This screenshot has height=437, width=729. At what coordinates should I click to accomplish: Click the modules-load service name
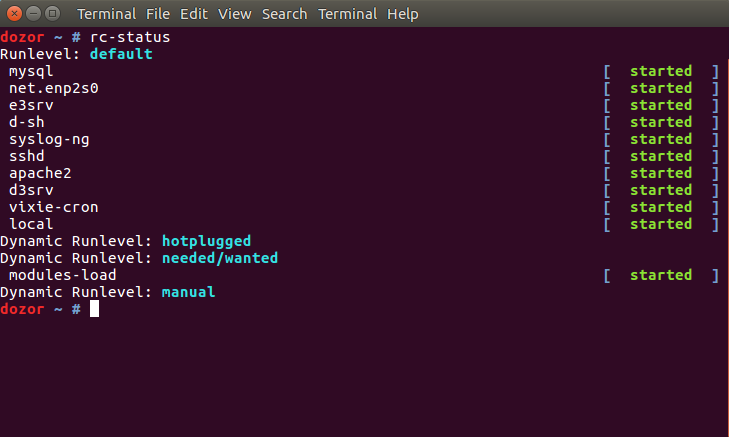click(62, 275)
